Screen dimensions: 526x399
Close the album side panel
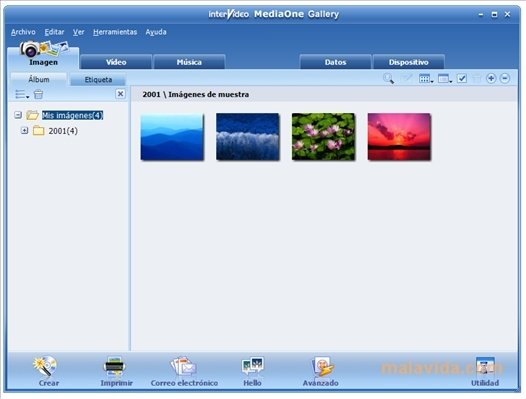pos(120,94)
